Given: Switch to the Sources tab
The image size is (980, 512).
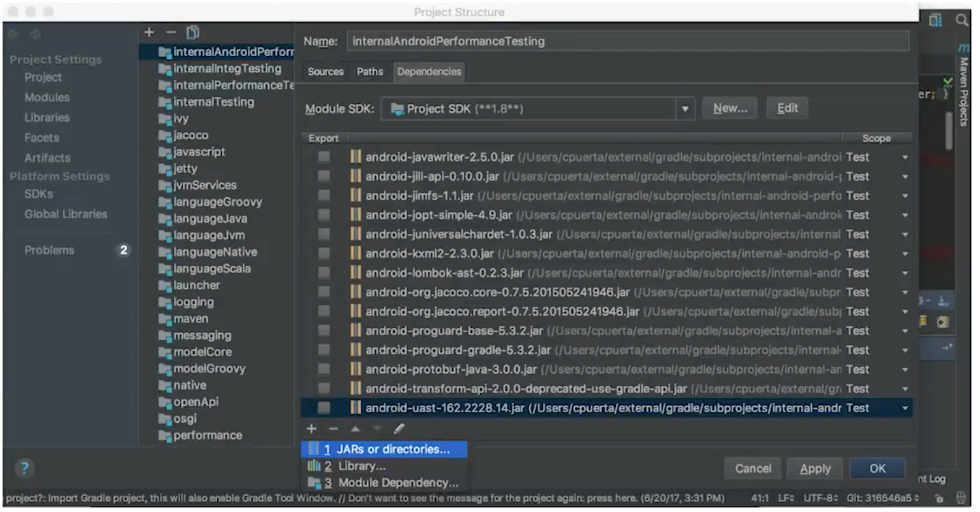Looking at the screenshot, I should point(326,72).
